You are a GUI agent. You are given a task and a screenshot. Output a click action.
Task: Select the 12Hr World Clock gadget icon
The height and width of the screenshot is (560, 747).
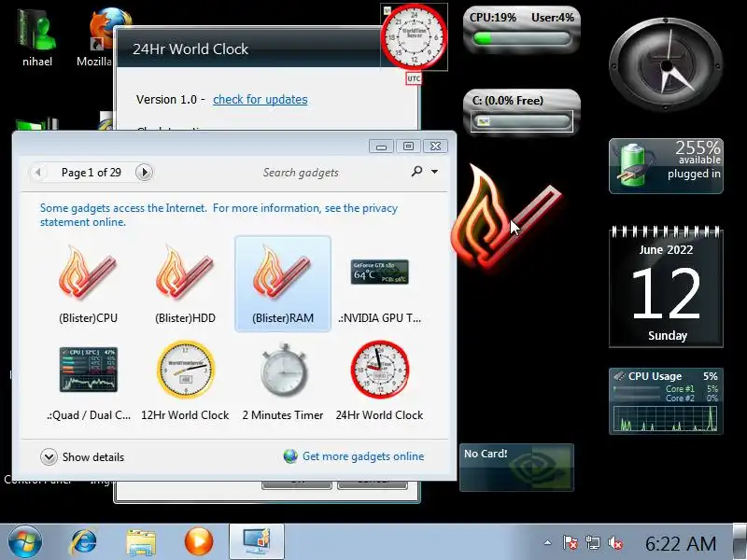point(185,369)
